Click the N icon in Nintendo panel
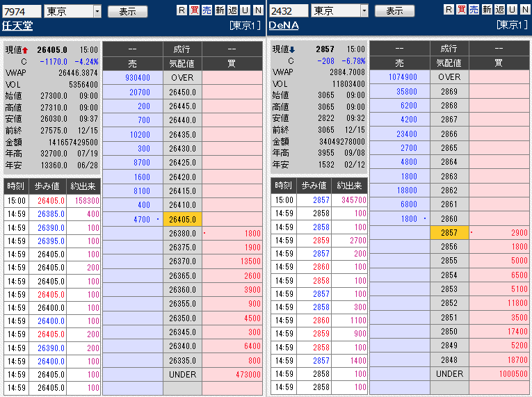This screenshot has width=532, height=397. 258,10
